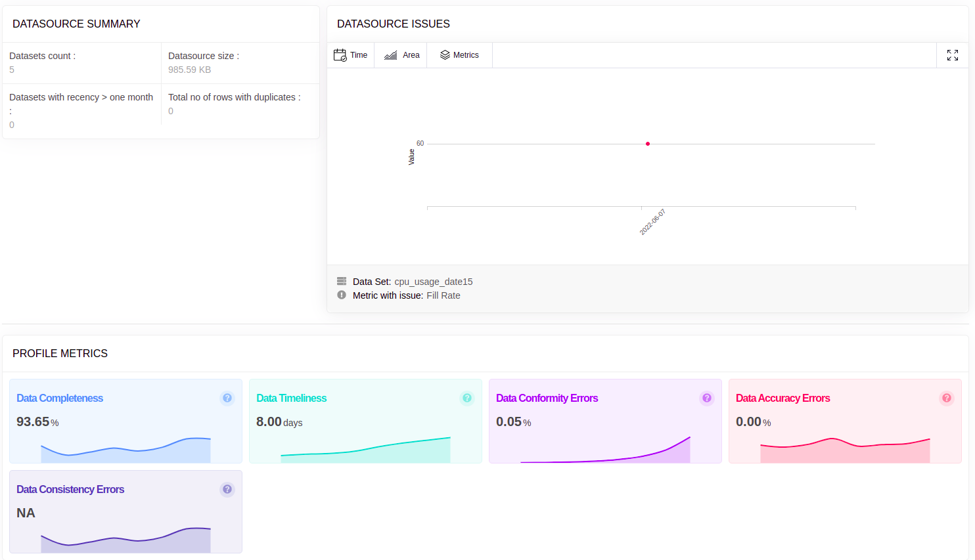Select the red data point on the issues chart
The image size is (975, 560).
coord(648,143)
